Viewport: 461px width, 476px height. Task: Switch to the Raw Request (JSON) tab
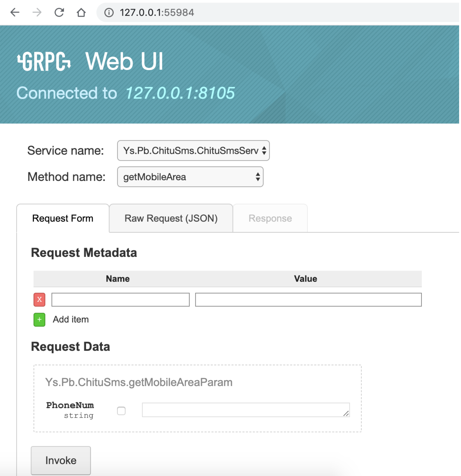(x=171, y=218)
